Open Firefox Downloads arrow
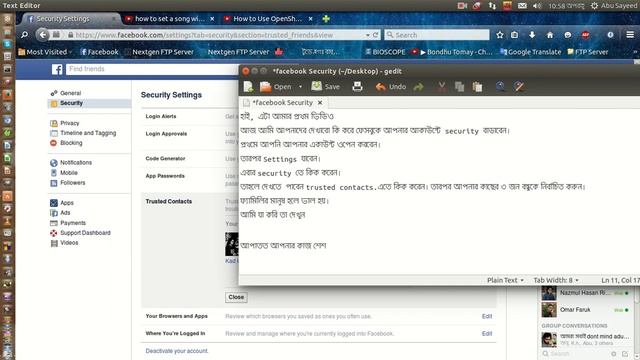The image size is (640, 360). [532, 35]
